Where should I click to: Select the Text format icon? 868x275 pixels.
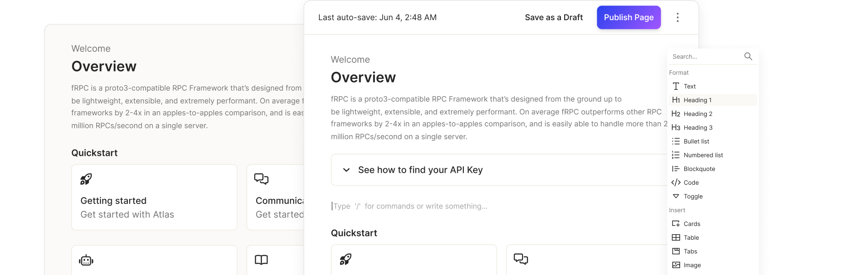tap(676, 86)
